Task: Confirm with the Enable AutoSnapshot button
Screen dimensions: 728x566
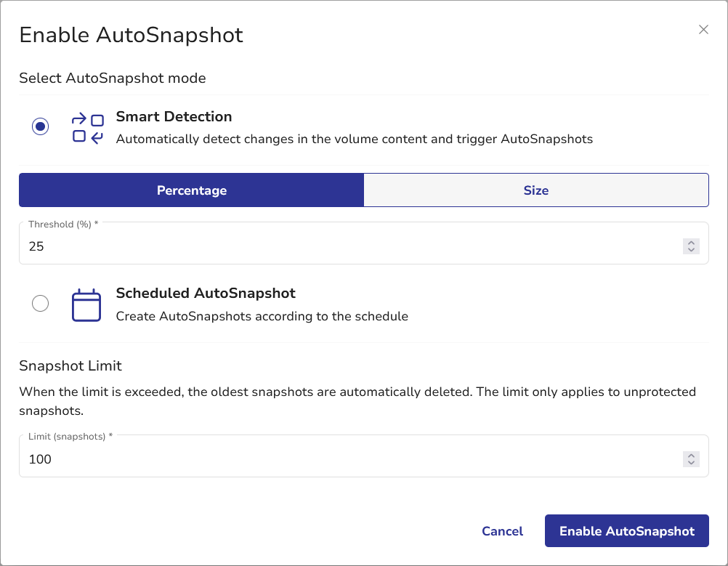Action: pos(626,531)
